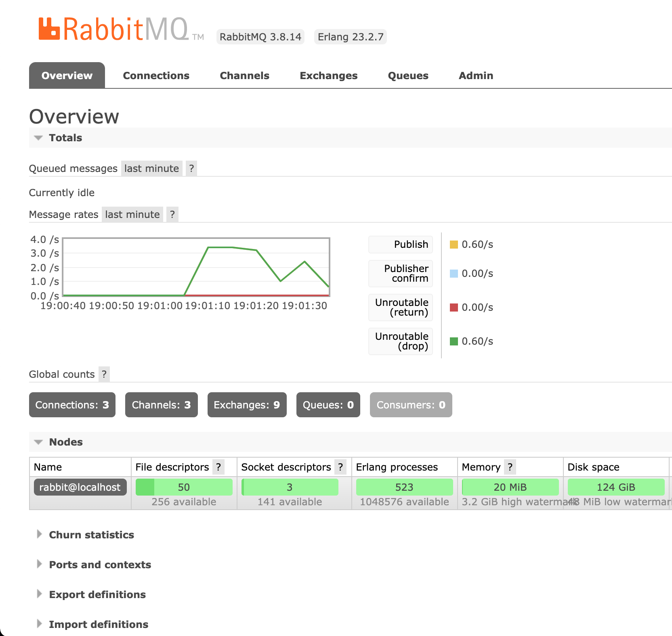Click the green Unroutable drop swatch

[x=454, y=341]
